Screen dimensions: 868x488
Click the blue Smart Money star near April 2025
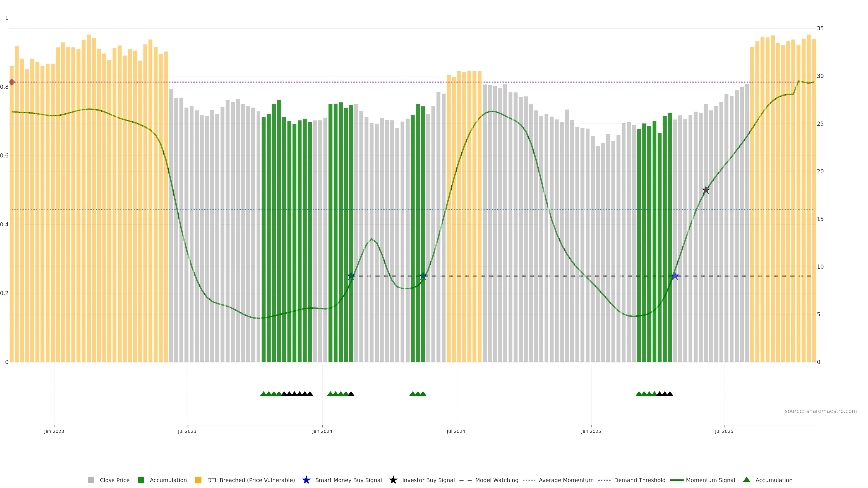coord(675,276)
